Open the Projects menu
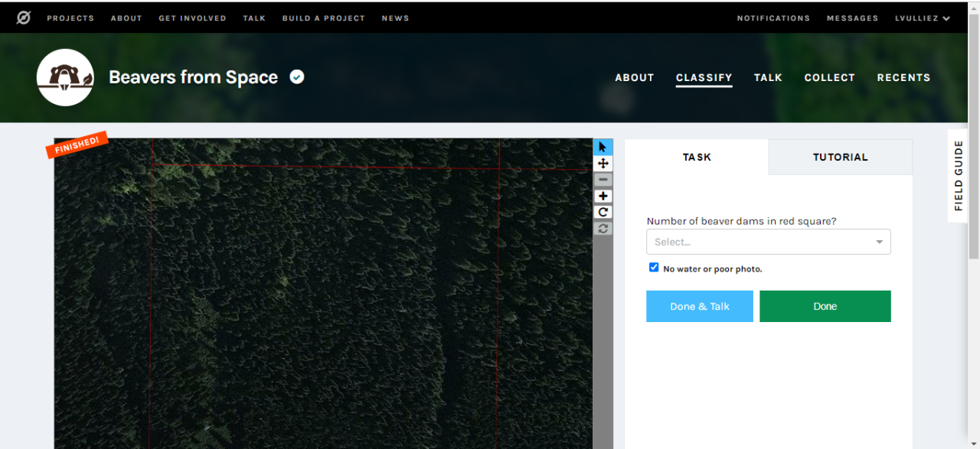 pyautogui.click(x=70, y=18)
